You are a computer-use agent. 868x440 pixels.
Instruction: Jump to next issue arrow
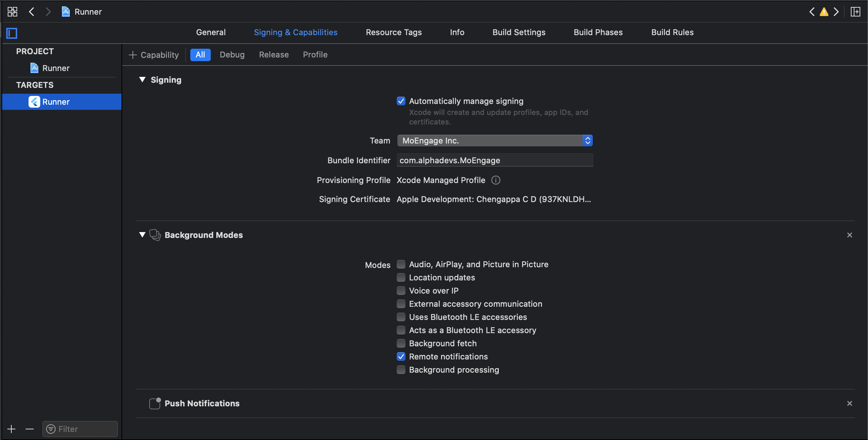click(836, 12)
